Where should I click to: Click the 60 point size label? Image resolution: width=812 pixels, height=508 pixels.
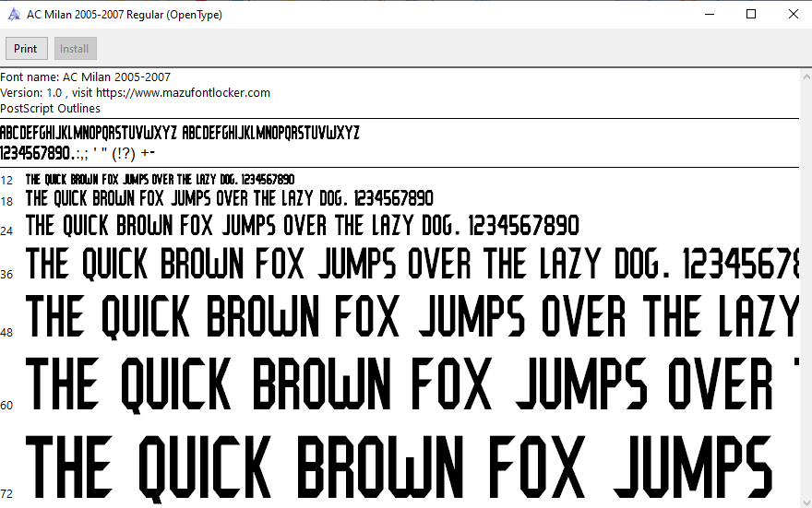(x=6, y=406)
